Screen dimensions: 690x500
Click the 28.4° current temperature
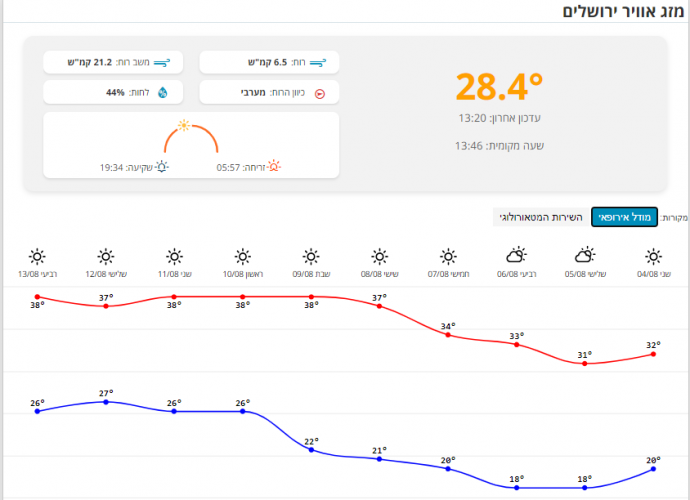[499, 87]
